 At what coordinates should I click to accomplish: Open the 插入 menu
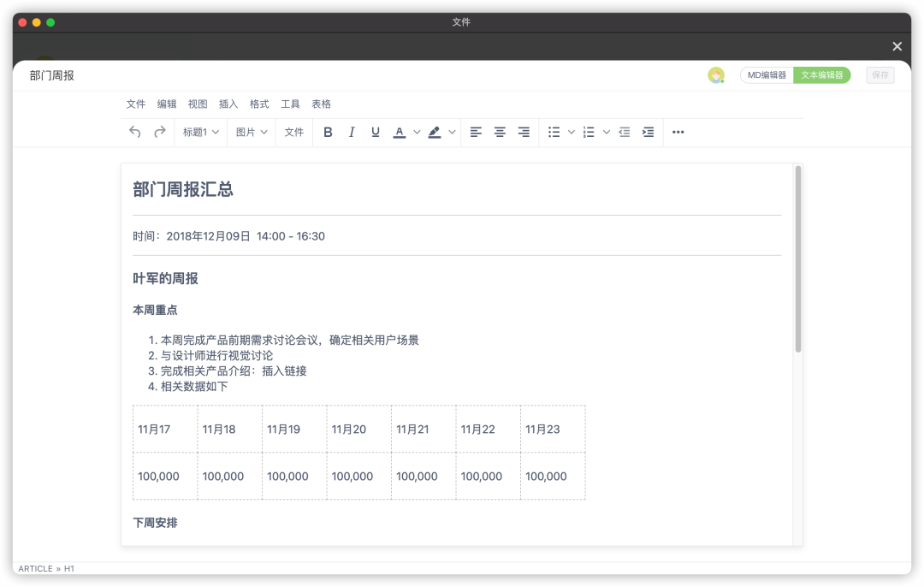coord(228,104)
